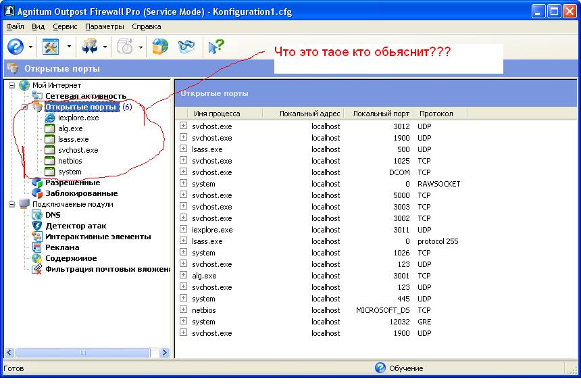Open dropdown arrow beside log history icon
The height and width of the screenshot is (392, 581).
click(x=141, y=47)
